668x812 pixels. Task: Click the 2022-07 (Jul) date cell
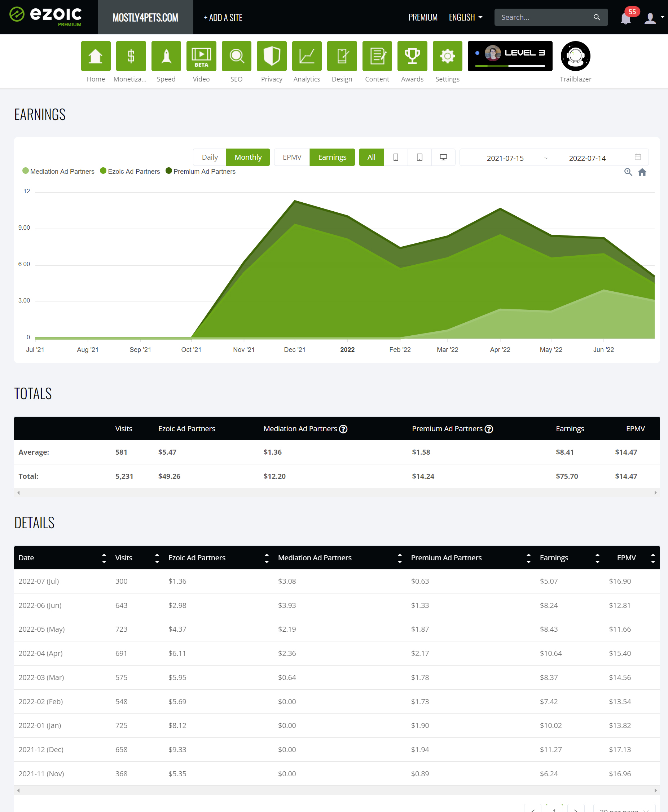coord(39,581)
